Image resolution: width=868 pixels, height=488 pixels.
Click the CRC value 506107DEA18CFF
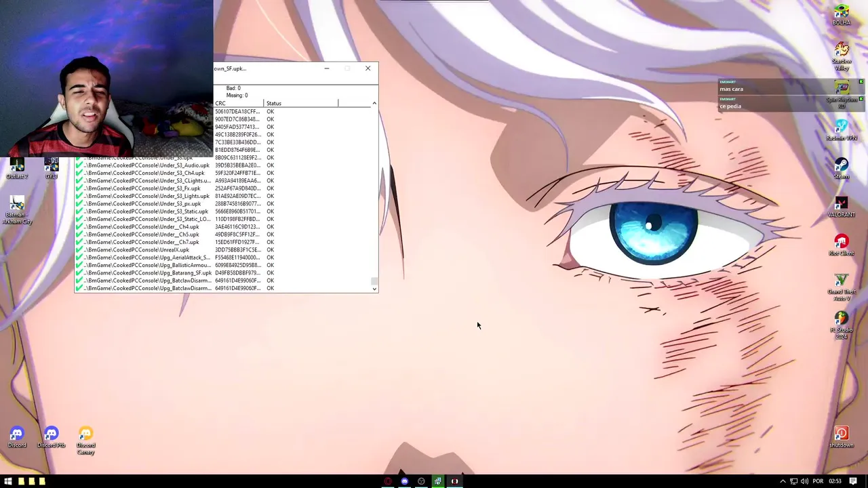pyautogui.click(x=237, y=111)
